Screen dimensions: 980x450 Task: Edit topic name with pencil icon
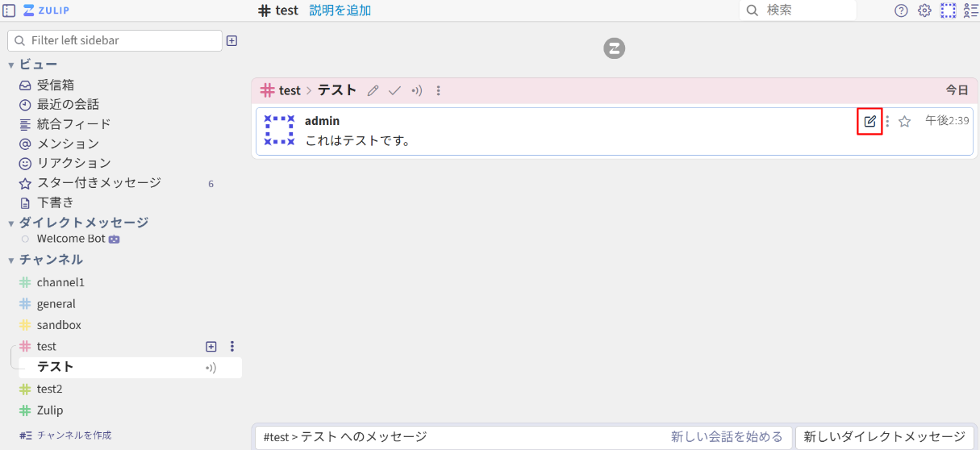[373, 91]
